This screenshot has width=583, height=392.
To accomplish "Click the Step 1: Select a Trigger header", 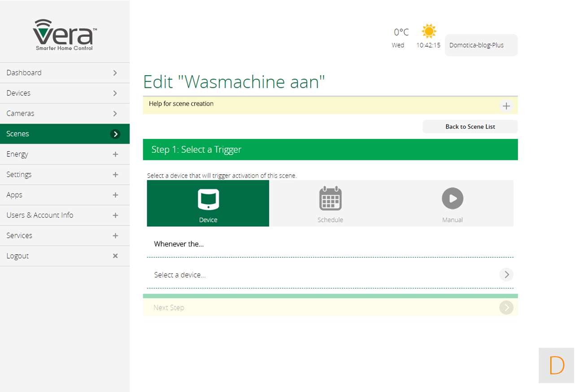I will tap(330, 150).
